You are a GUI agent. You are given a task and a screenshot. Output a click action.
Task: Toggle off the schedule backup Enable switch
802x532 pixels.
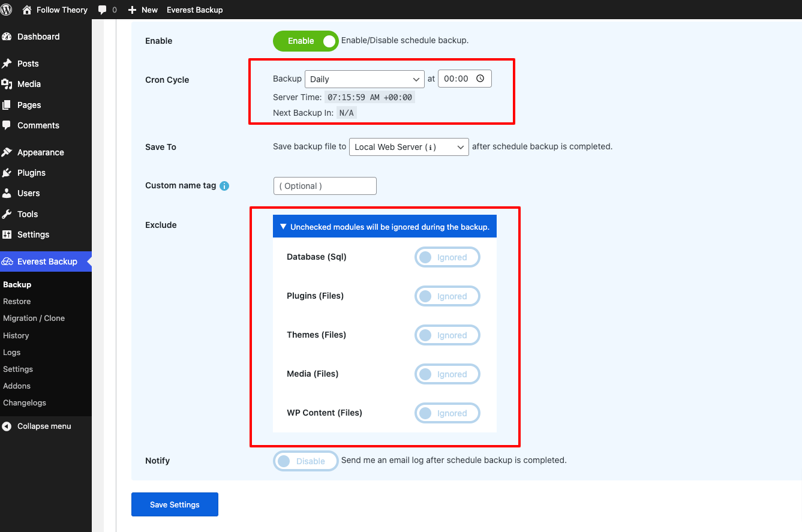pos(305,41)
